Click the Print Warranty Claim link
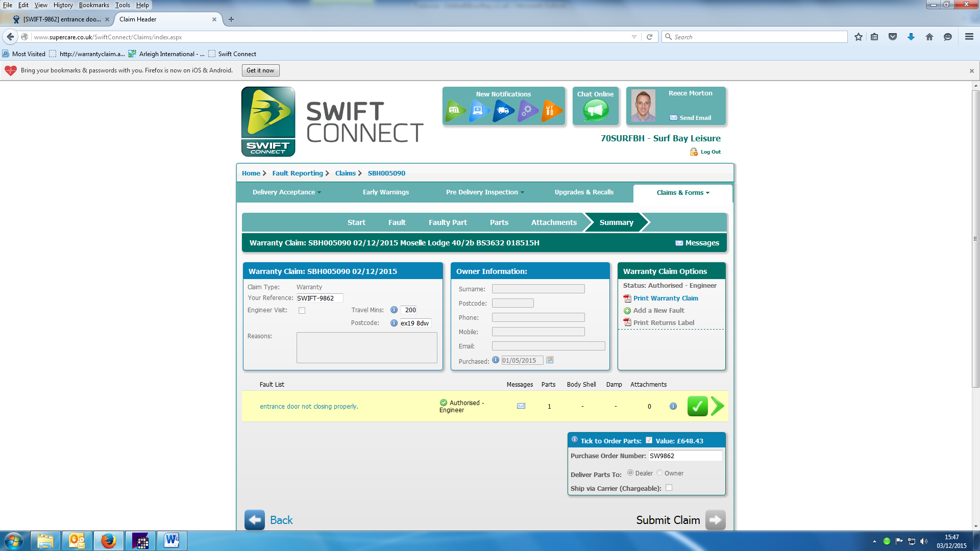Image resolution: width=980 pixels, height=551 pixels. (x=665, y=298)
